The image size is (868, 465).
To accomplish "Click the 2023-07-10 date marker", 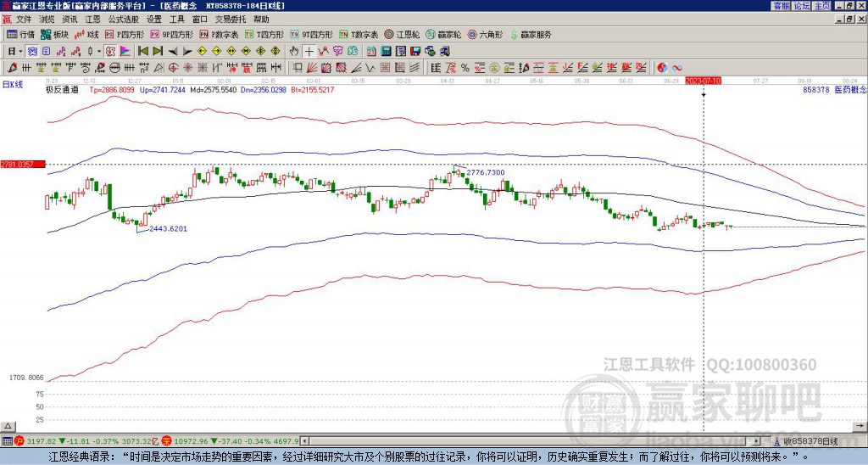I will pyautogui.click(x=703, y=81).
